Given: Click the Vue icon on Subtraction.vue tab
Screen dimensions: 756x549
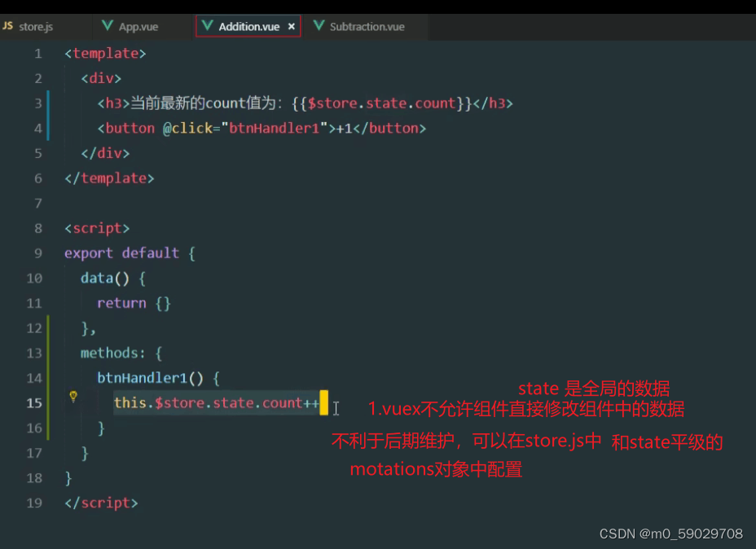Looking at the screenshot, I should point(319,25).
